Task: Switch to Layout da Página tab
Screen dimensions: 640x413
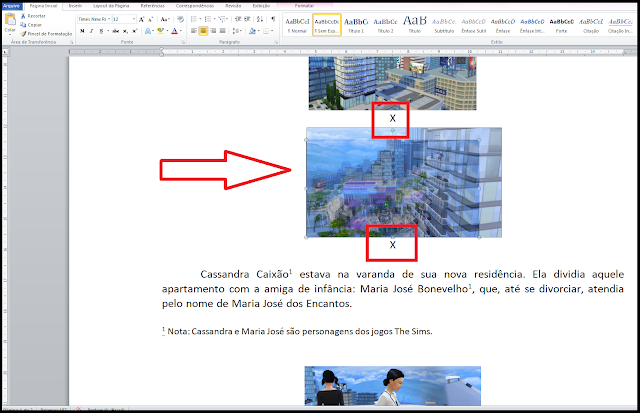Action: (111, 6)
